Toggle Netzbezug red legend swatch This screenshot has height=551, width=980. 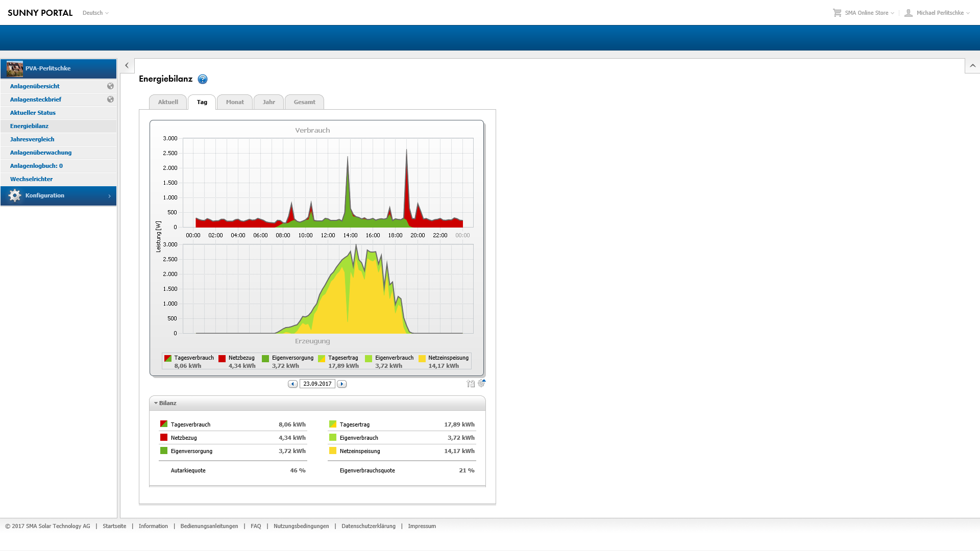[x=222, y=359]
